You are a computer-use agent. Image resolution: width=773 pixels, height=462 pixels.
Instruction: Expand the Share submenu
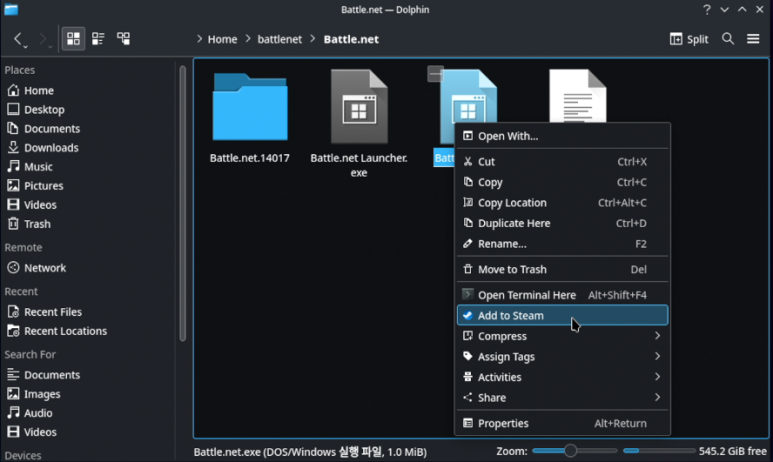point(562,398)
